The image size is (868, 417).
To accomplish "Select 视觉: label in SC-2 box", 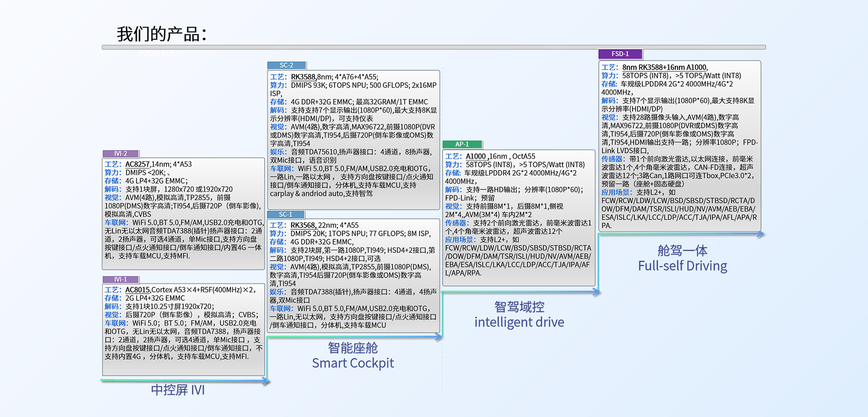I will [278, 127].
